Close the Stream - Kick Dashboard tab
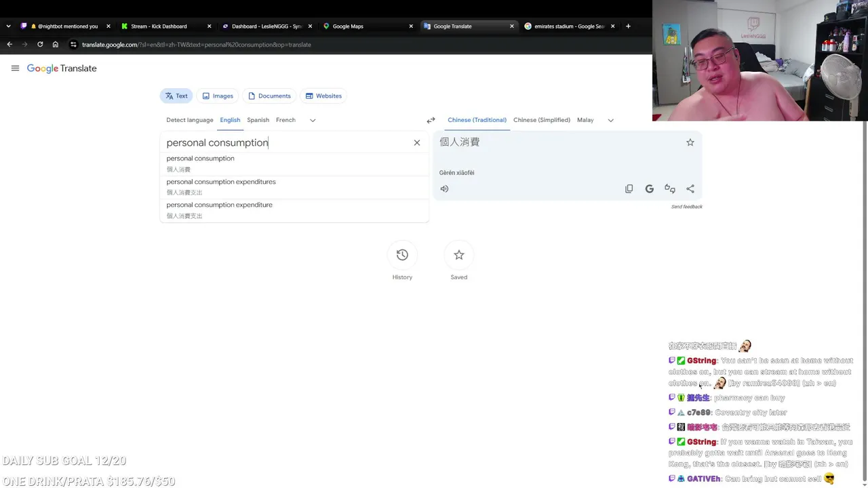 click(209, 26)
